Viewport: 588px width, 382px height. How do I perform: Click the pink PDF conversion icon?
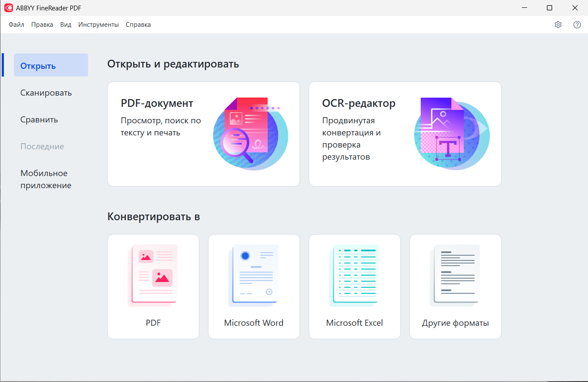tap(153, 275)
